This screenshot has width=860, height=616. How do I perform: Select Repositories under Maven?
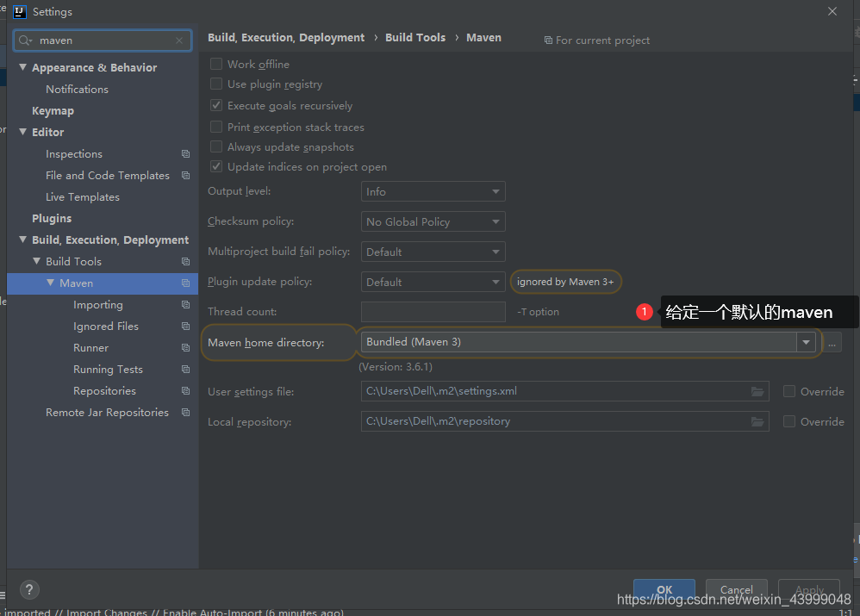(x=105, y=391)
